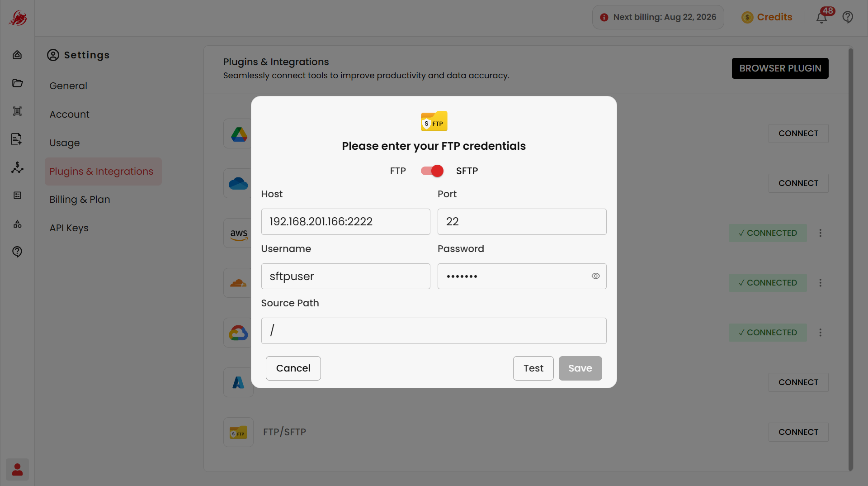Image resolution: width=868 pixels, height=486 pixels.
Task: Click the Password input field
Action: 522,276
